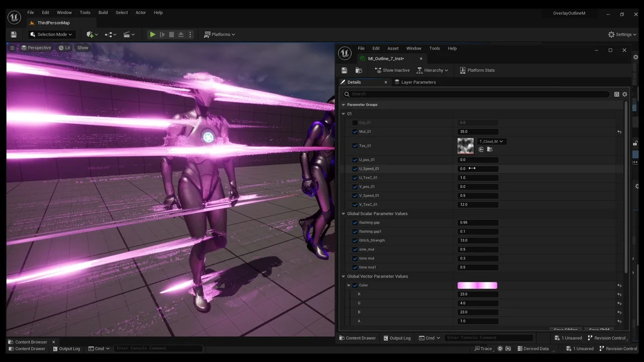The image size is (644, 362).
Task: Collapse the Global Scalar Parameter Values section
Action: pos(344,214)
